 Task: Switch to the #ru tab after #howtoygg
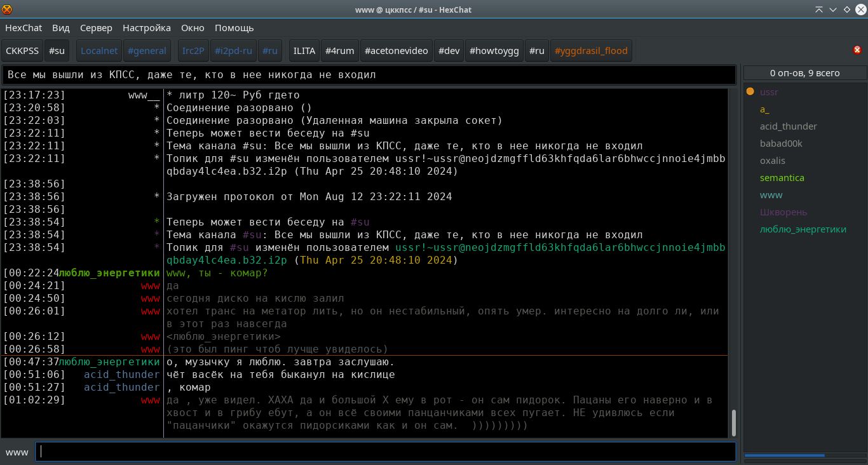(x=537, y=51)
